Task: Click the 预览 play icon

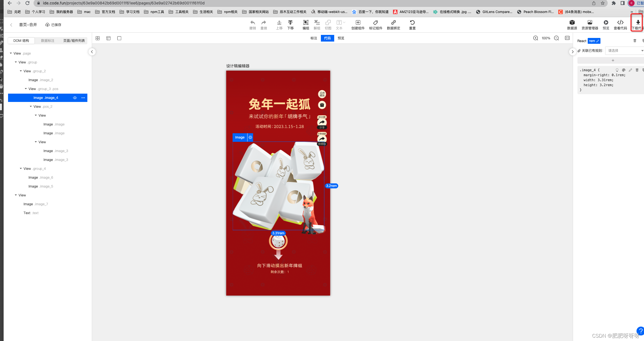Action: (x=606, y=24)
